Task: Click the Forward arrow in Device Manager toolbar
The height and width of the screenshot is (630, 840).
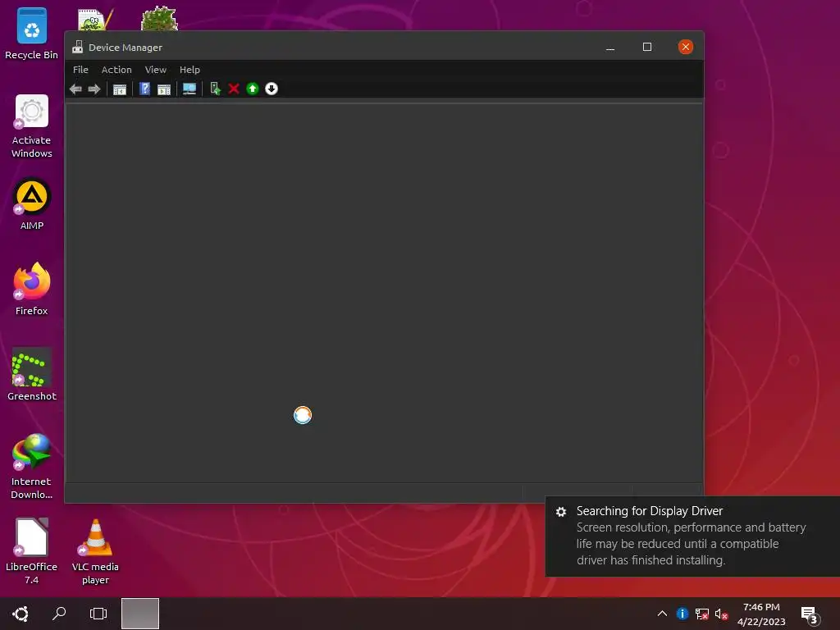Action: pos(94,89)
